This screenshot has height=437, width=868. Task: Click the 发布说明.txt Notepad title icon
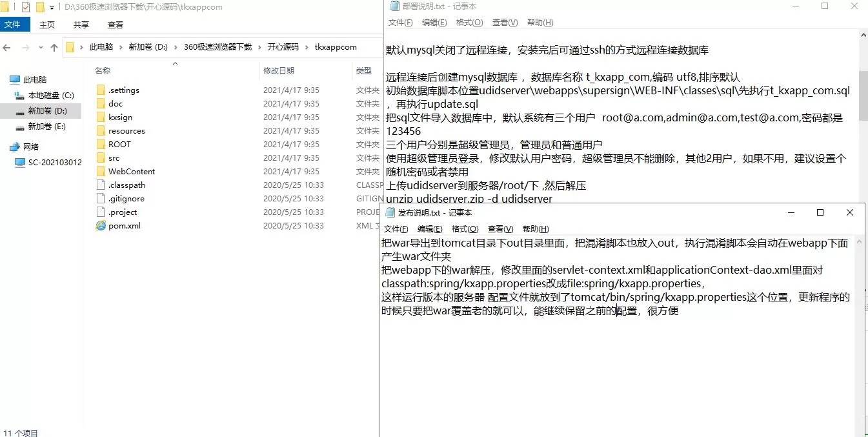click(x=390, y=212)
